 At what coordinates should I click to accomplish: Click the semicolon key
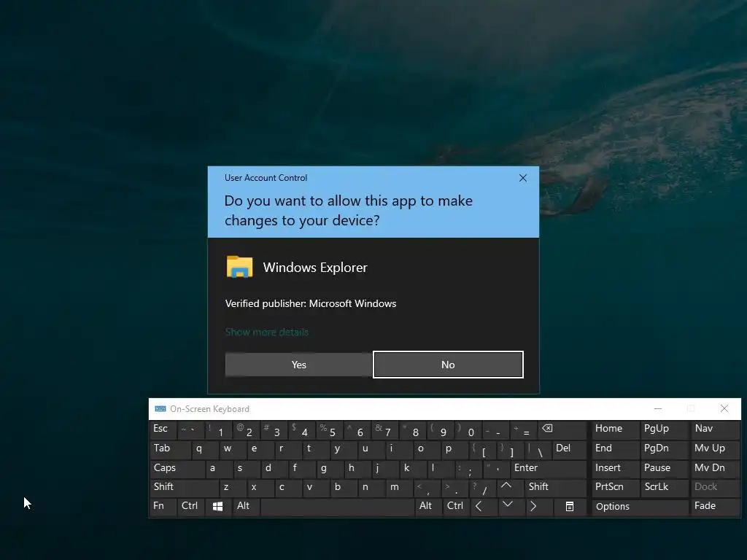pos(468,469)
